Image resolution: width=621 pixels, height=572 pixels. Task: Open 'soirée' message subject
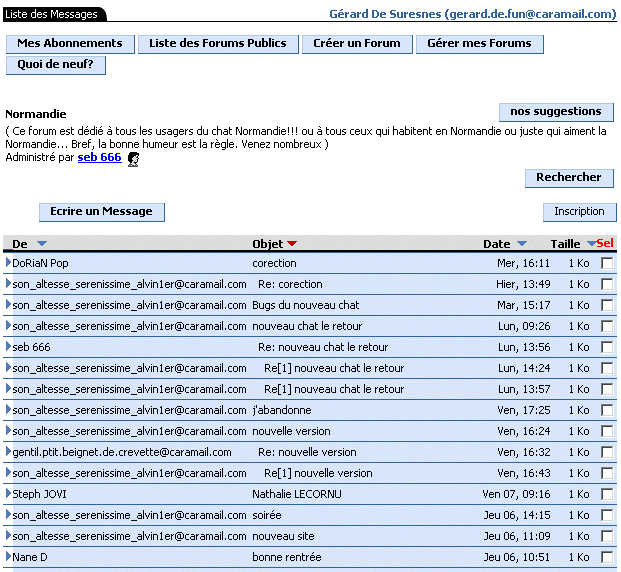(267, 515)
